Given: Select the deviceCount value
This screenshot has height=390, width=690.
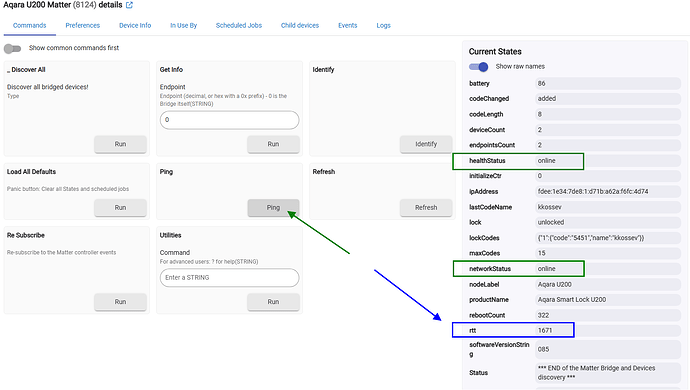Looking at the screenshot, I should pos(608,130).
